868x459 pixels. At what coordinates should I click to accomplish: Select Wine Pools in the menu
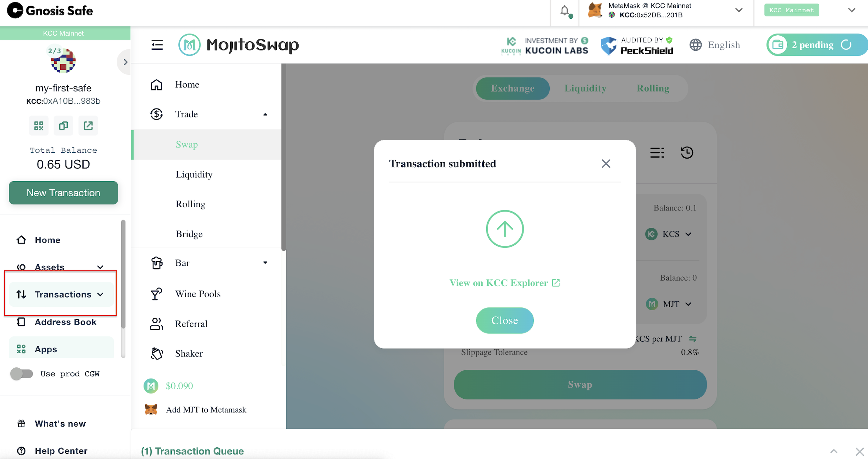click(x=197, y=294)
